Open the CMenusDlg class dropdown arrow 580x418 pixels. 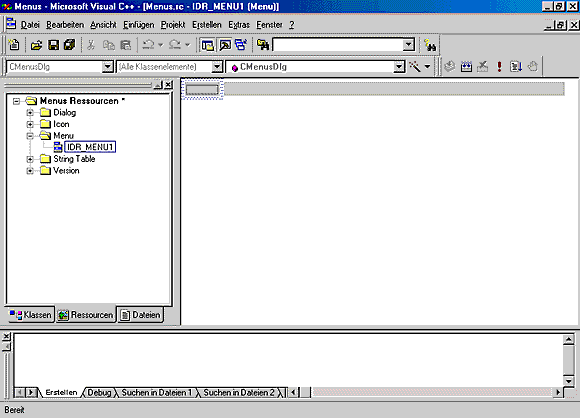click(107, 67)
